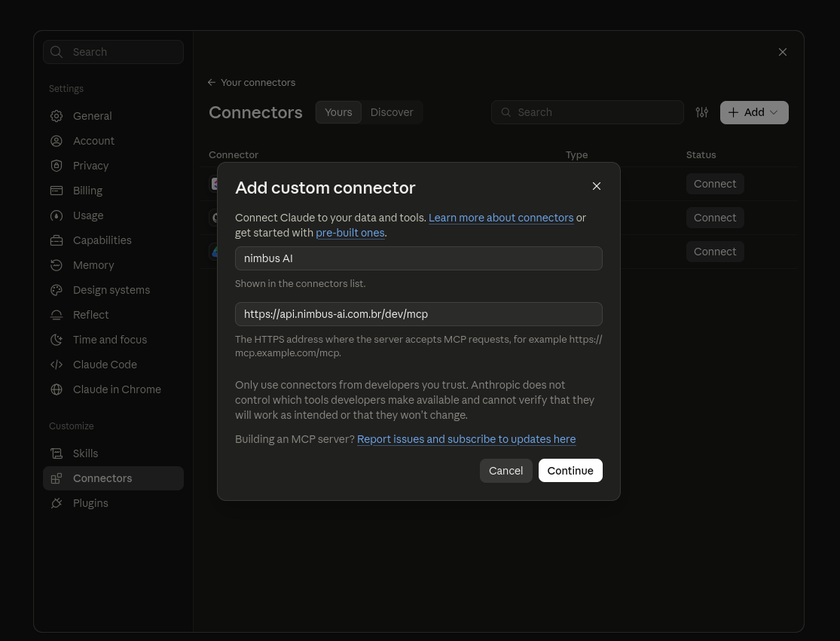Click the back arrow beside Your connectors
This screenshot has width=840, height=641.
tap(212, 82)
